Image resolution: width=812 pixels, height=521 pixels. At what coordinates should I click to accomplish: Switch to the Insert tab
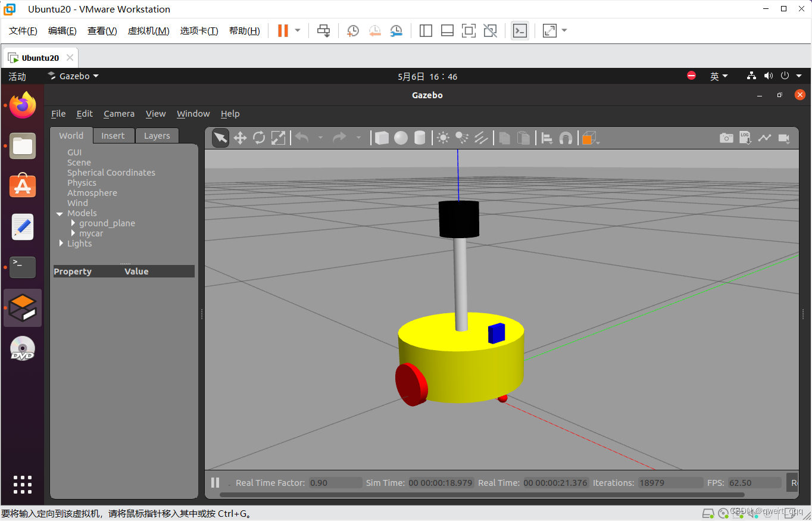pyautogui.click(x=113, y=136)
